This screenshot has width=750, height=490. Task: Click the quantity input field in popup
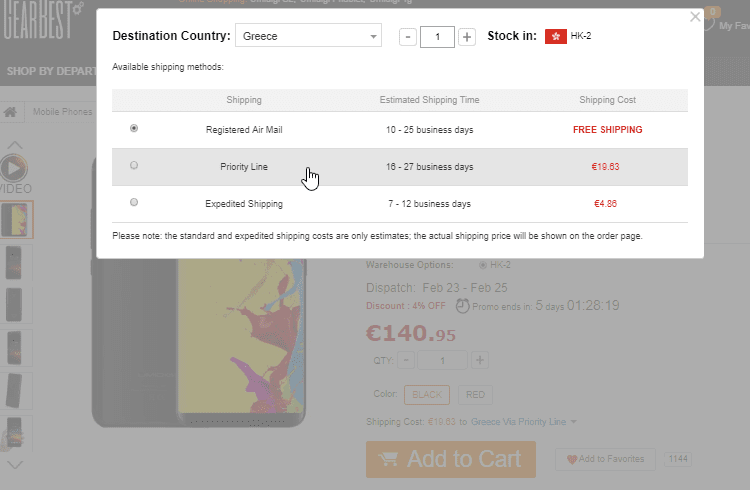tap(437, 37)
